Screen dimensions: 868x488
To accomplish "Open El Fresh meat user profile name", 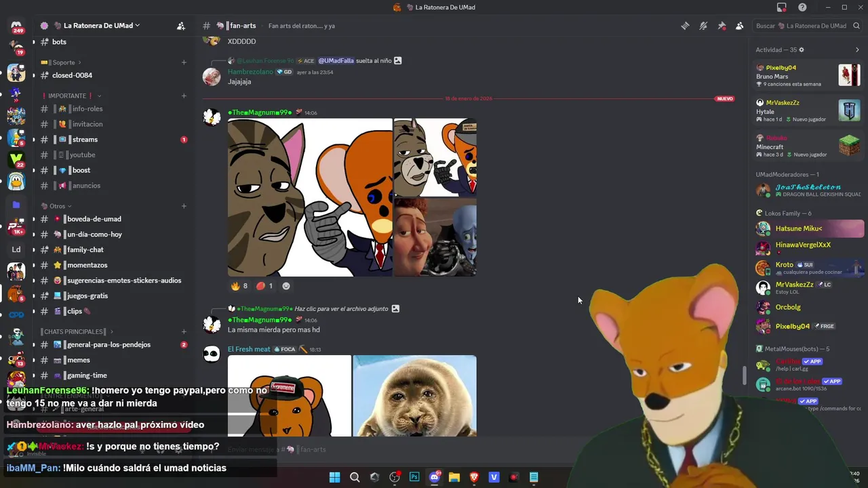I will [x=249, y=349].
